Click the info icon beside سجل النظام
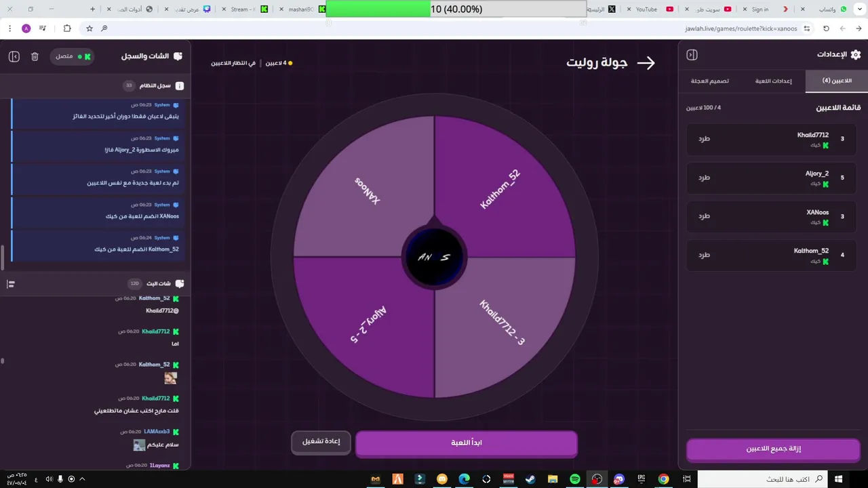868x488 pixels. tap(179, 86)
